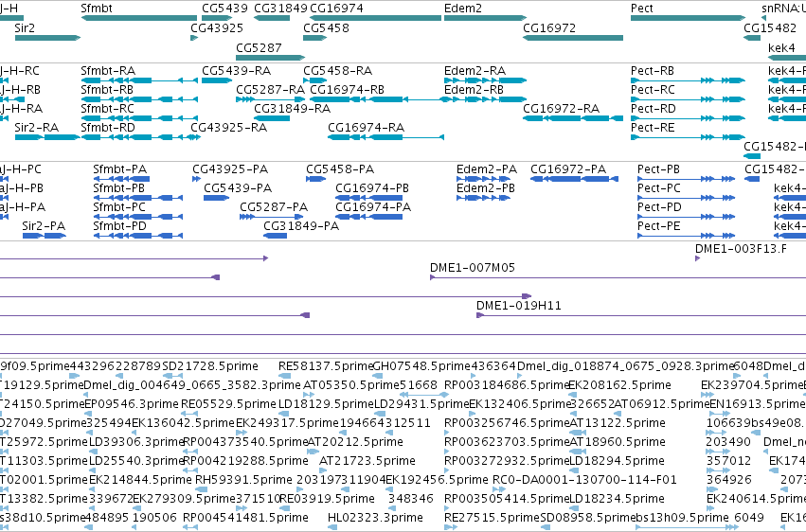Open the DME1-003F13.F BAC label
Viewport: 806px width, 532px height.
pos(741,249)
